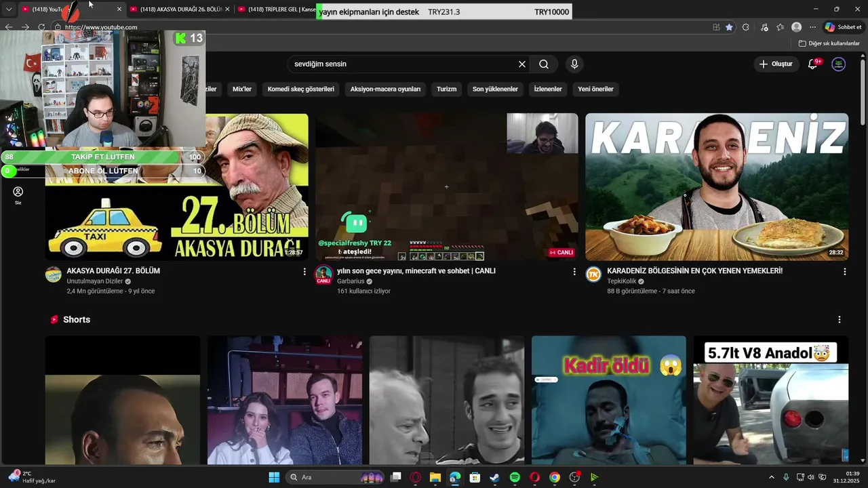Click the Oluştur create button
868x488 pixels.
pos(776,64)
